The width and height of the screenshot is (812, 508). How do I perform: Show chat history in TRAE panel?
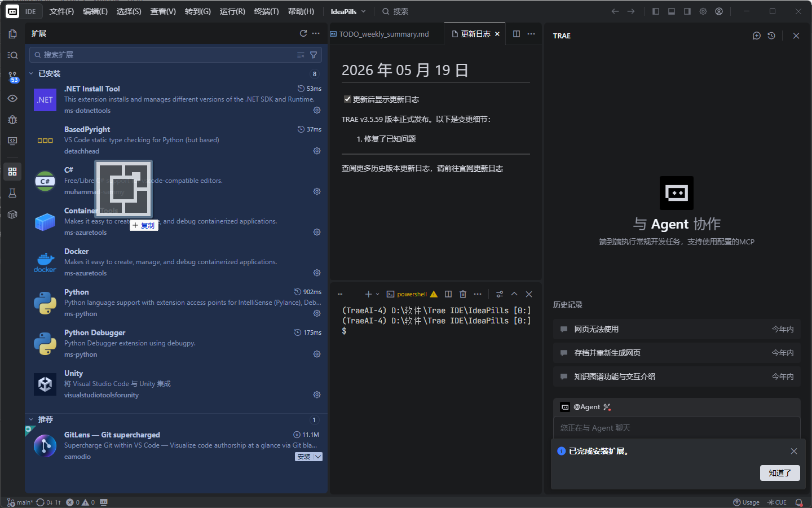click(x=771, y=36)
